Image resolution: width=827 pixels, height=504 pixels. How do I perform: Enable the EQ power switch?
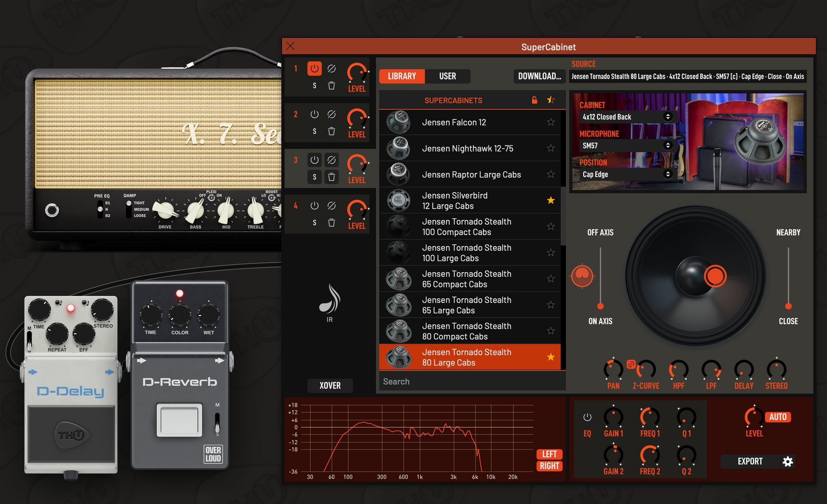(x=587, y=417)
